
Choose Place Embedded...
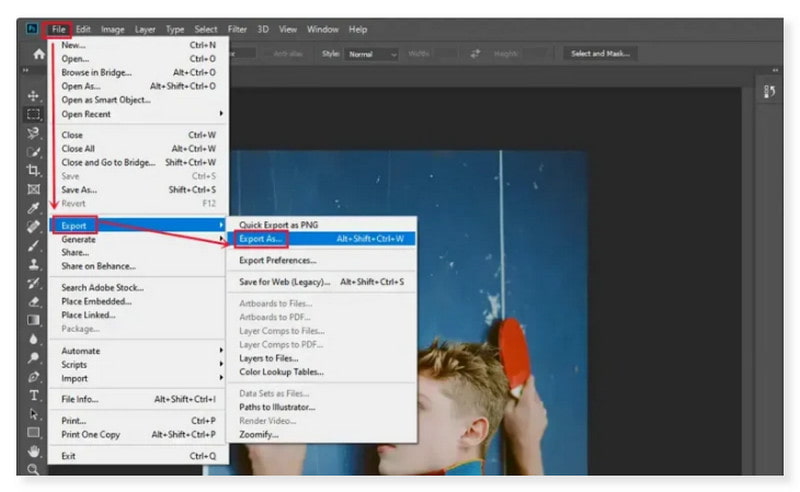pyautogui.click(x=138, y=301)
